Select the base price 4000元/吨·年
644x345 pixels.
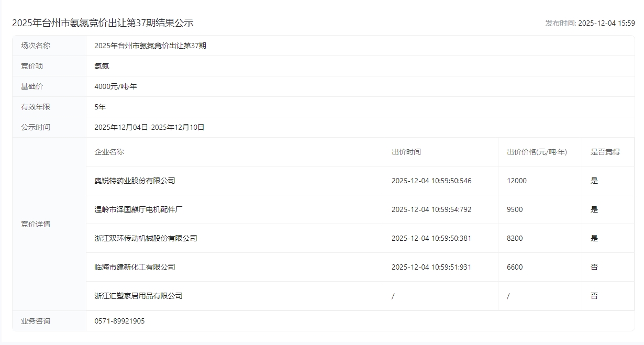click(x=115, y=86)
